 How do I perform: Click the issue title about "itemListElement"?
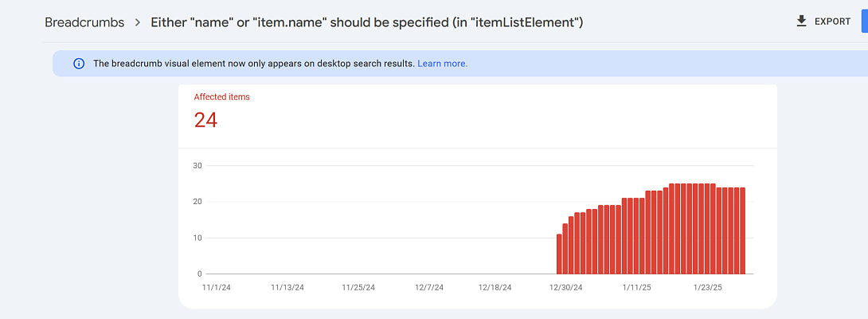[x=366, y=22]
